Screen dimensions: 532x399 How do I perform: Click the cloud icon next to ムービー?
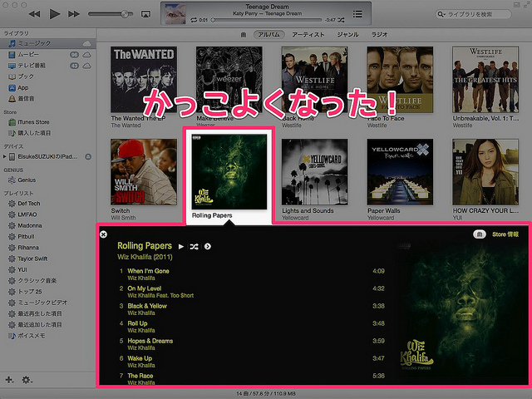pos(86,55)
